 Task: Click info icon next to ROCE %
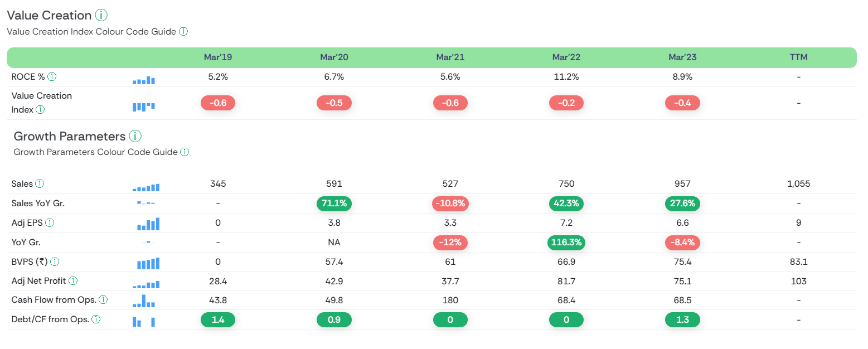(52, 77)
